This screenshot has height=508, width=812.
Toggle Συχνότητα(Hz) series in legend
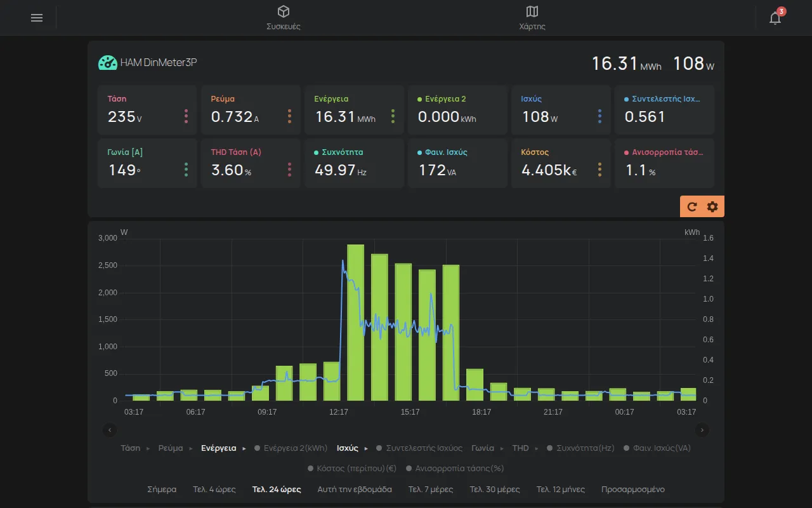(580, 448)
